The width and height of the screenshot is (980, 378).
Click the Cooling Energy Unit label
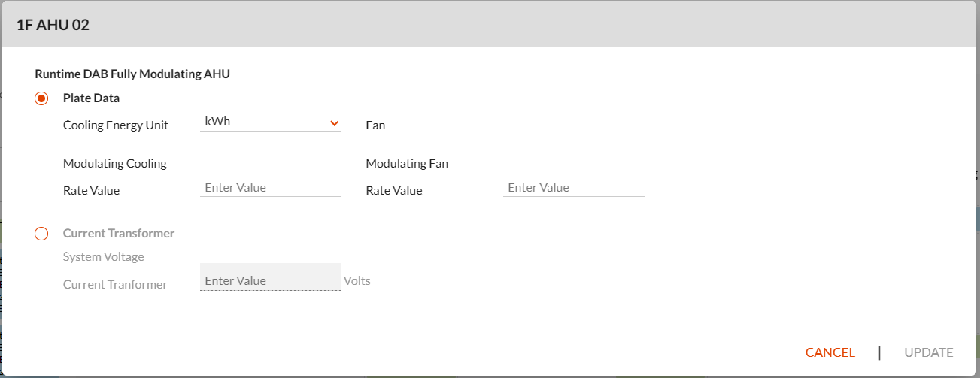pyautogui.click(x=116, y=125)
